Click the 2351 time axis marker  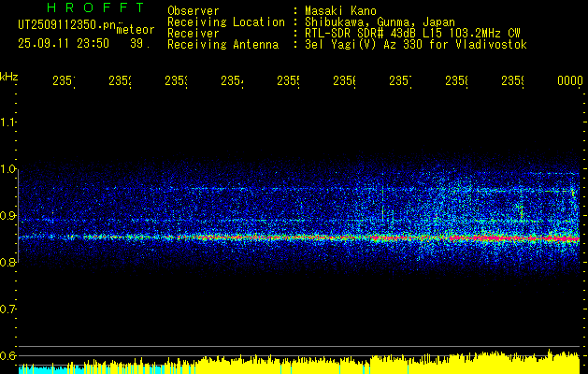(x=64, y=80)
